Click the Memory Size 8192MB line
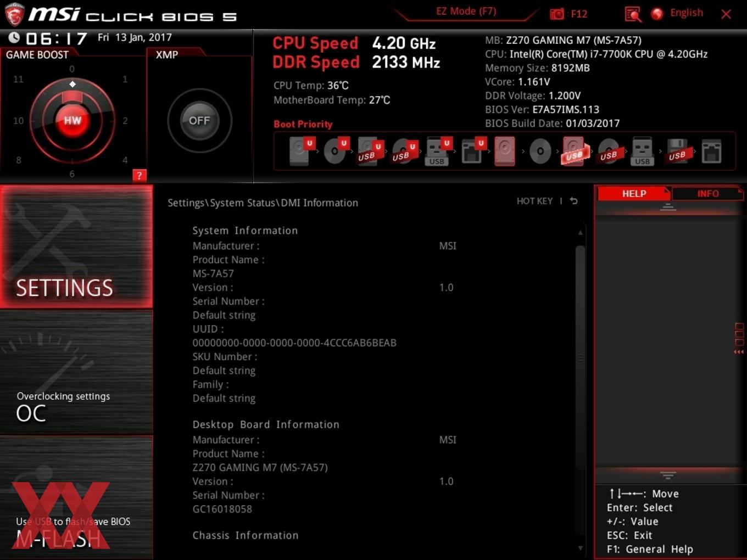Image resolution: width=747 pixels, height=560 pixels. click(537, 68)
